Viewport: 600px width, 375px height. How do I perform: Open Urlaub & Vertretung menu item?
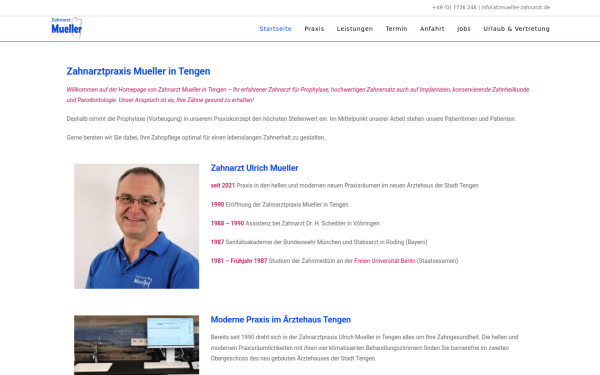[x=516, y=29]
